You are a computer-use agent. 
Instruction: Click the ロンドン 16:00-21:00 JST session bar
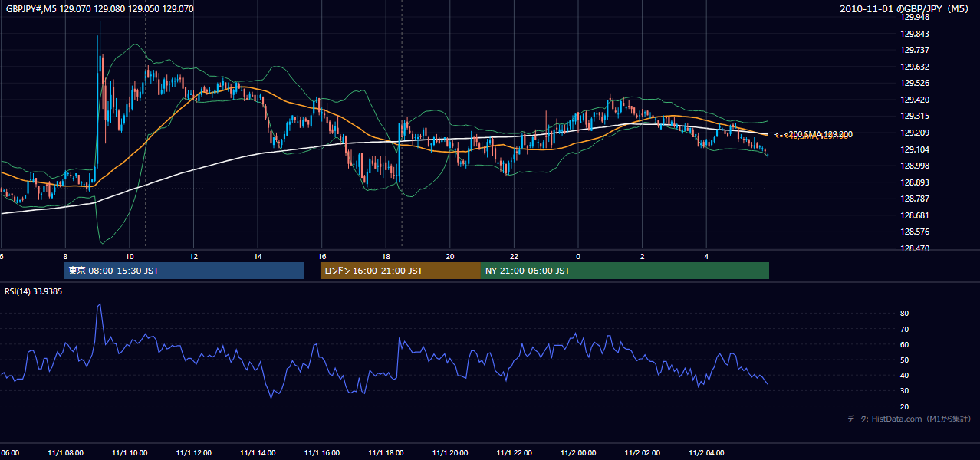pyautogui.click(x=400, y=271)
